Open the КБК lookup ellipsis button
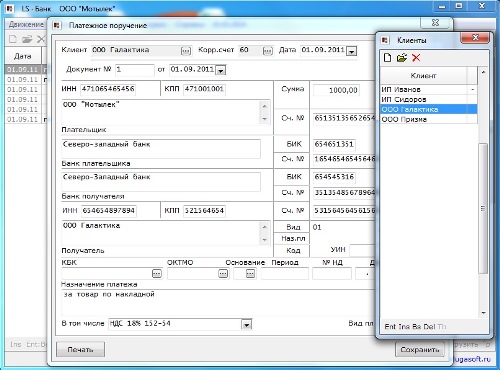500x370 pixels. tap(157, 274)
